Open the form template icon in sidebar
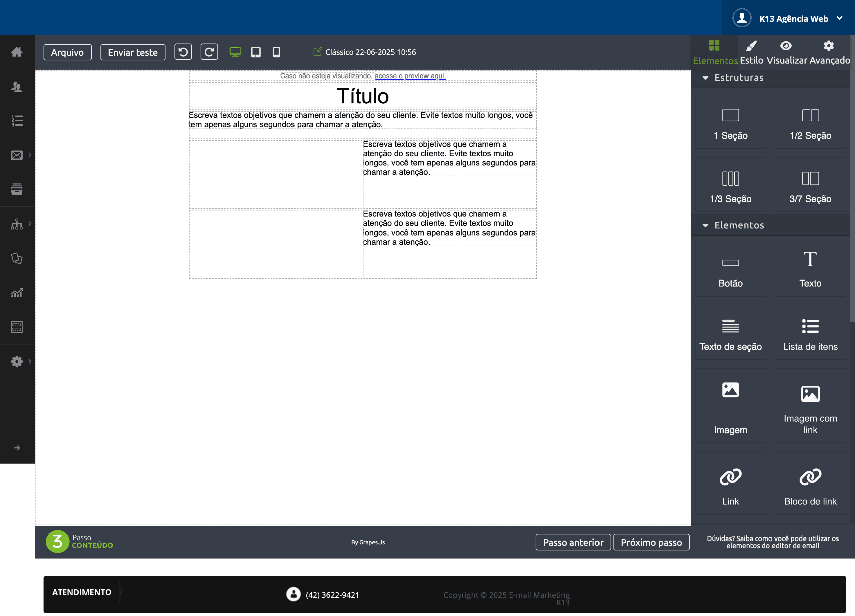Screen dimensions: 855x616 [x=17, y=327]
